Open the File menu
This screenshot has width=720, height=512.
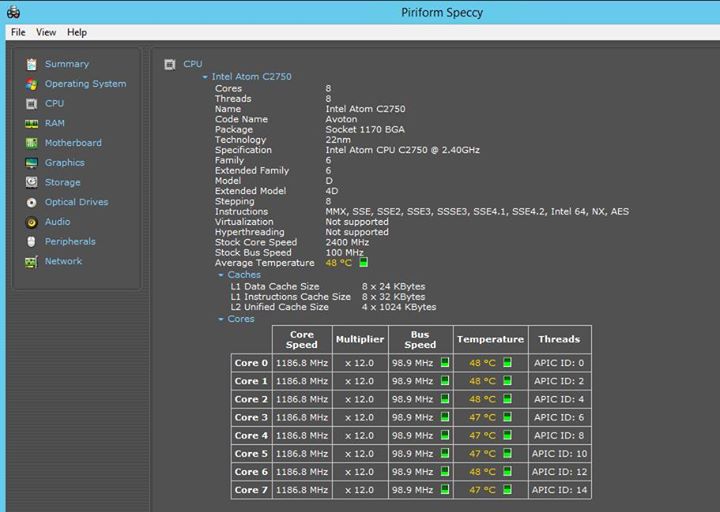point(18,32)
